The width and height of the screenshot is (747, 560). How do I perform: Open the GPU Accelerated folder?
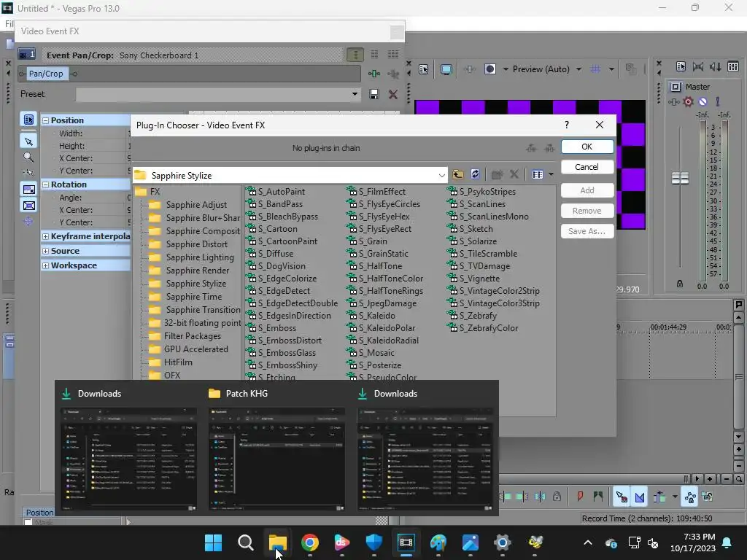(189, 349)
